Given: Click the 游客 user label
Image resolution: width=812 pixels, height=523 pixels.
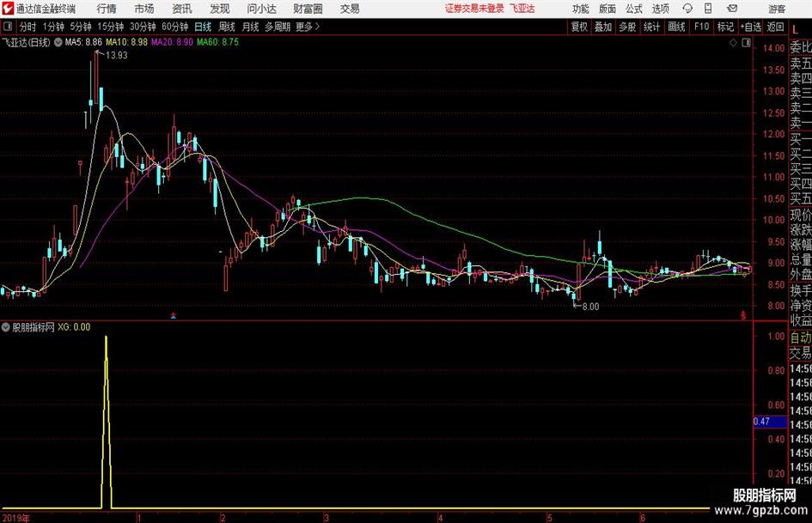Looking at the screenshot, I should point(777,9).
